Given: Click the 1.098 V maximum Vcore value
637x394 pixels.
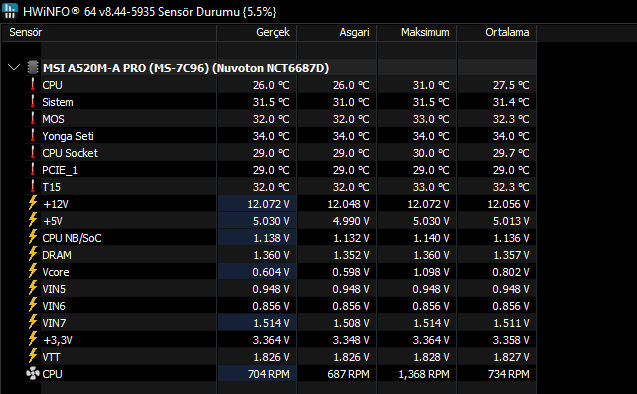Looking at the screenshot, I should (x=431, y=272).
